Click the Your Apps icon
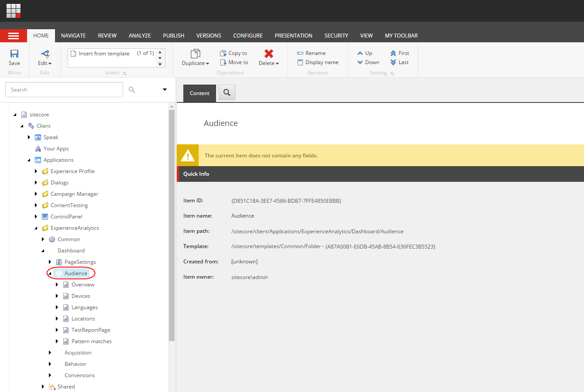The width and height of the screenshot is (584, 392). click(38, 149)
